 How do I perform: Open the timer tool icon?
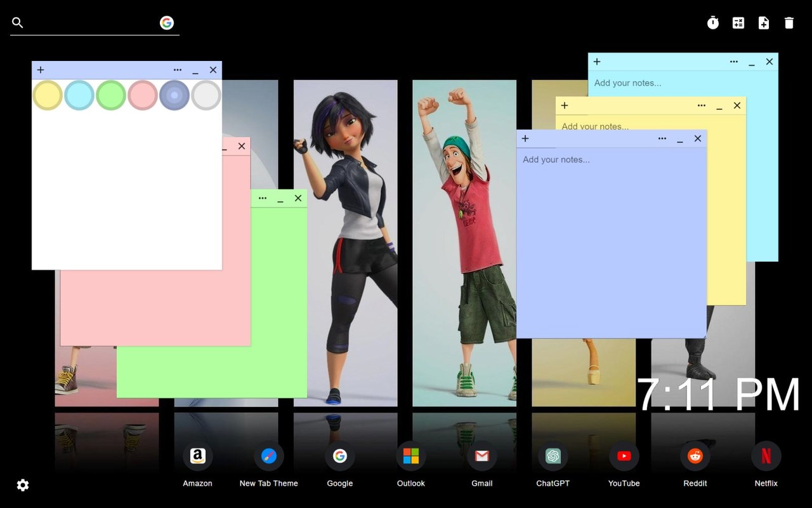click(713, 23)
